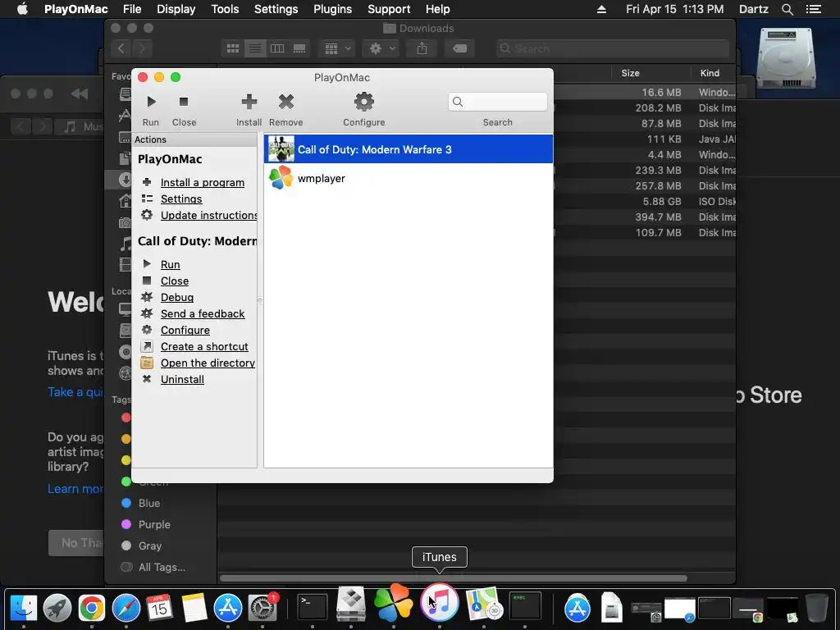This screenshot has height=630, width=840.
Task: Open Safari from the Dock
Action: coord(126,608)
